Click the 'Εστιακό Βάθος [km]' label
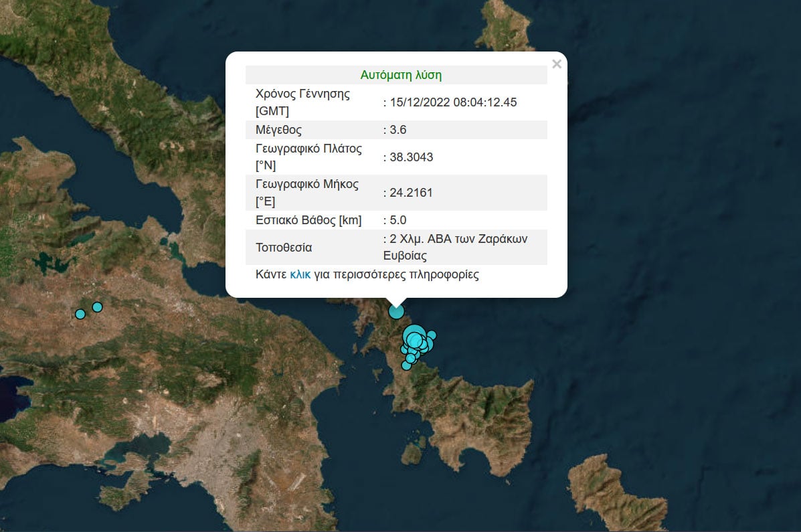This screenshot has width=801, height=532. click(308, 220)
